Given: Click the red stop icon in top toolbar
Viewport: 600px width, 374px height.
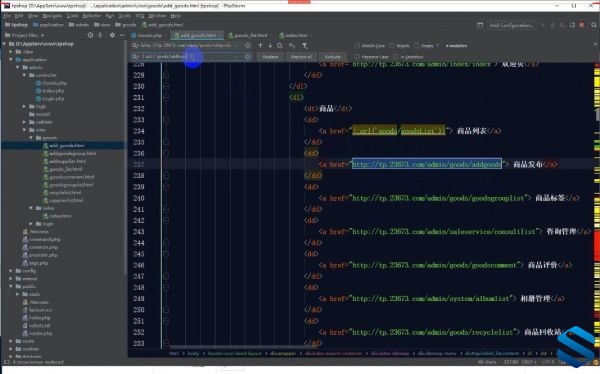Looking at the screenshot, I should point(582,25).
